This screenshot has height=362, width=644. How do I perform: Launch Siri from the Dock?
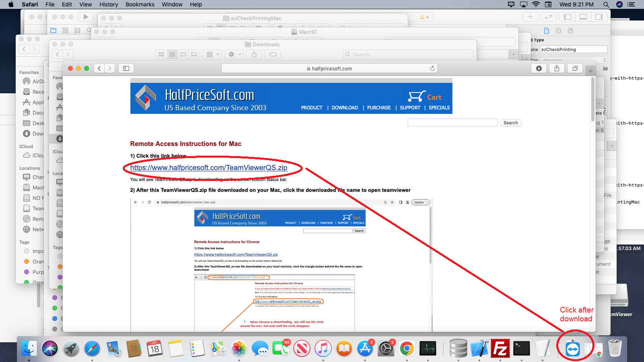point(50,349)
